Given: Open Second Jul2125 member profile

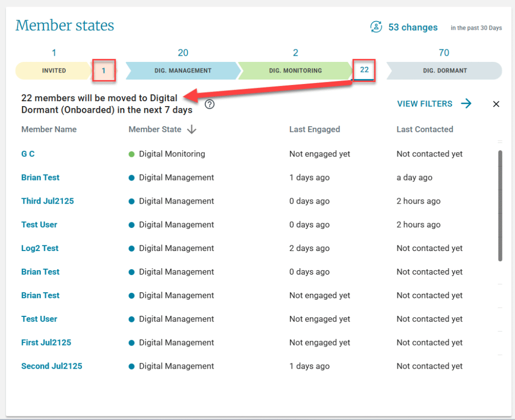Looking at the screenshot, I should 51,366.
